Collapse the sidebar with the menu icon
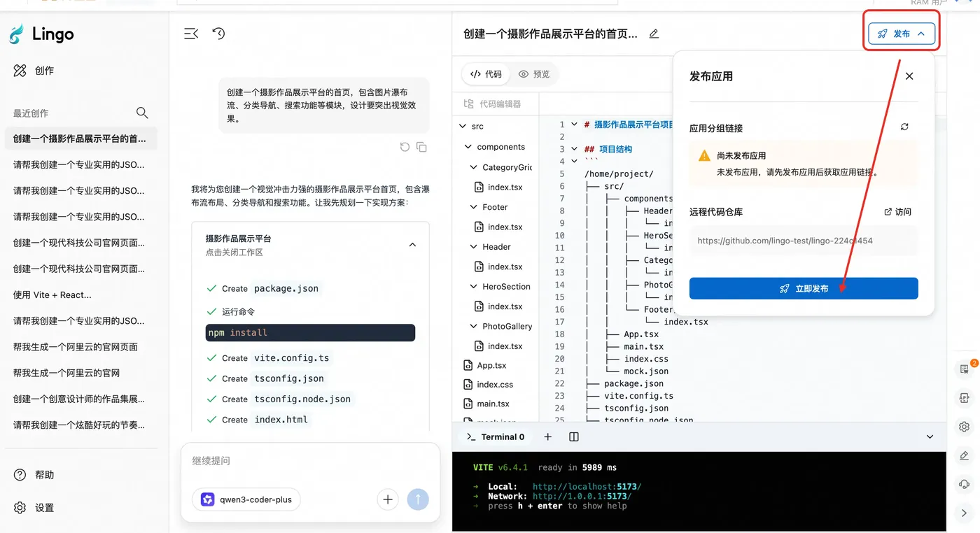The width and height of the screenshot is (980, 533). [191, 34]
